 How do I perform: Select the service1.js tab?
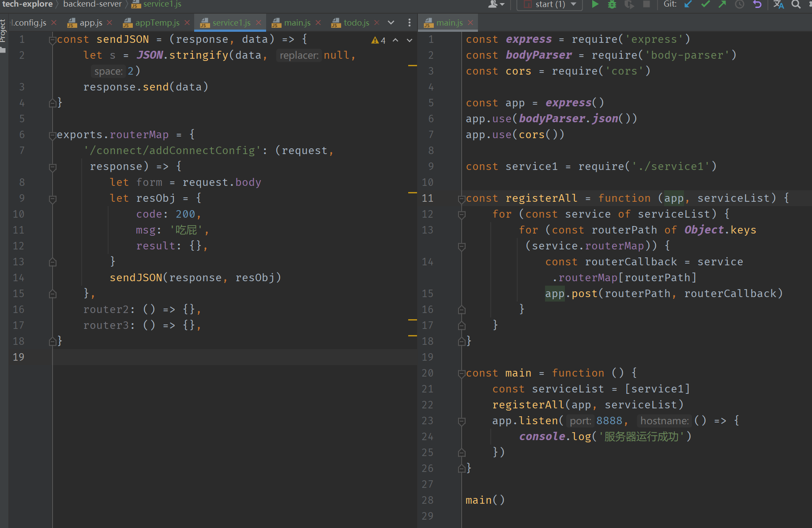tap(231, 23)
